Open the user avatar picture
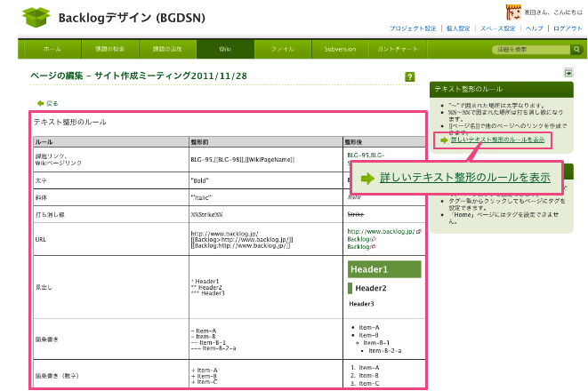The width and height of the screenshot is (588, 391). (x=513, y=12)
